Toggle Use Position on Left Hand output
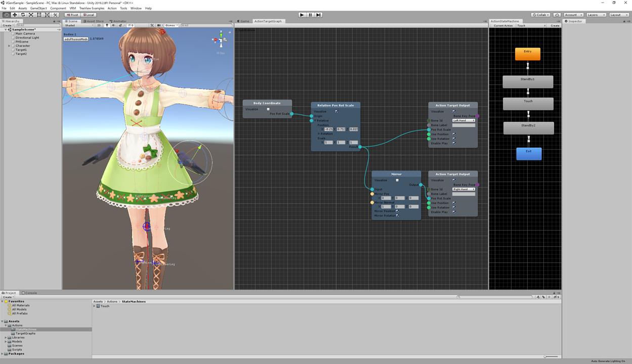 pyautogui.click(x=454, y=134)
